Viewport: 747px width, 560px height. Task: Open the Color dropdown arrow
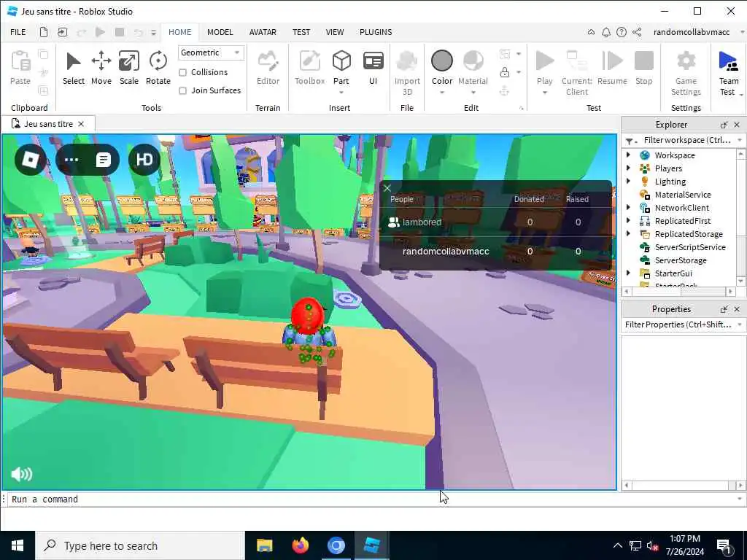pyautogui.click(x=441, y=93)
